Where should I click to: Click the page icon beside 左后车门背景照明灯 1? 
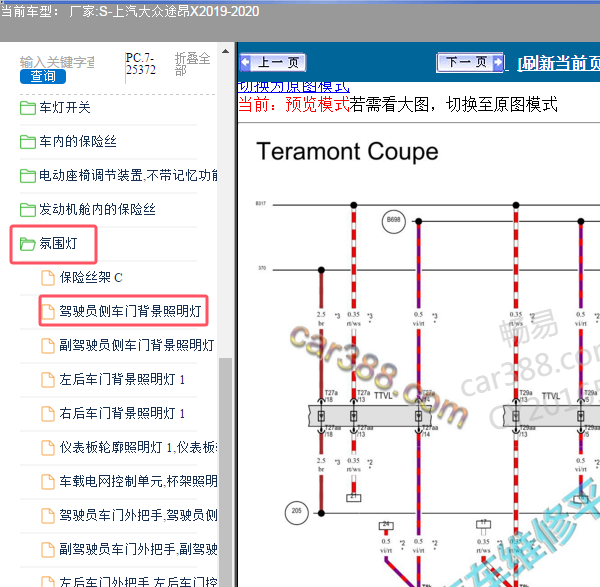48,380
